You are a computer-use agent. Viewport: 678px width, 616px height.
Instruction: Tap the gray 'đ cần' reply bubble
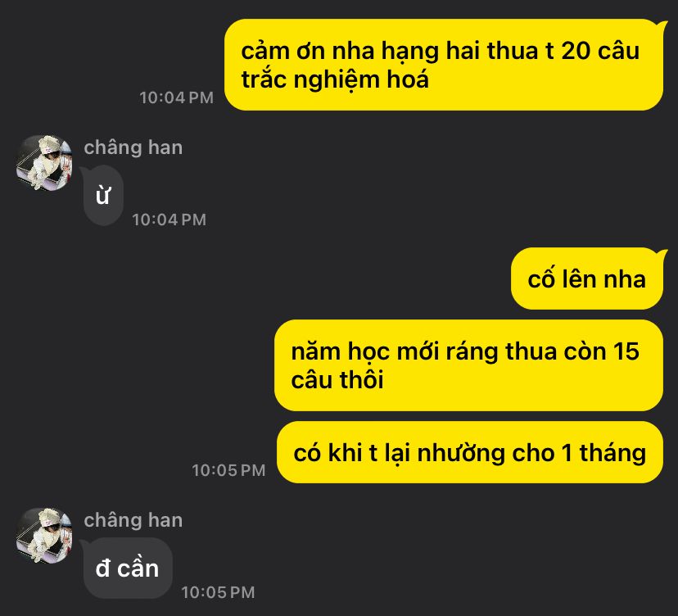pyautogui.click(x=128, y=568)
